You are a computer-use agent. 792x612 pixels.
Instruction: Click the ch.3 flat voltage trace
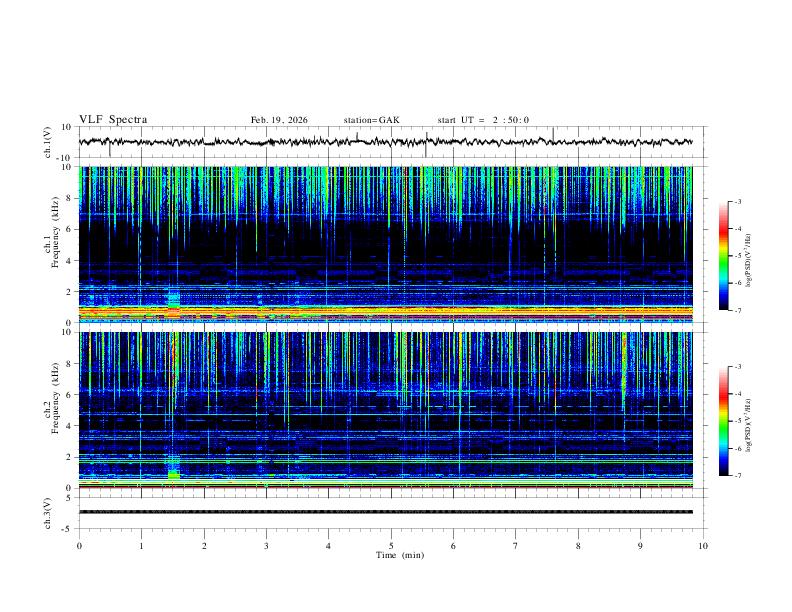(385, 512)
